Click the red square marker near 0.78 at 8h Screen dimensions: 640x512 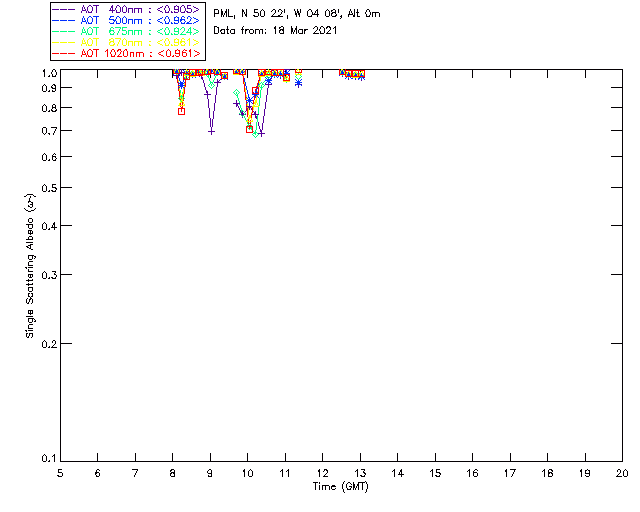pos(182,111)
